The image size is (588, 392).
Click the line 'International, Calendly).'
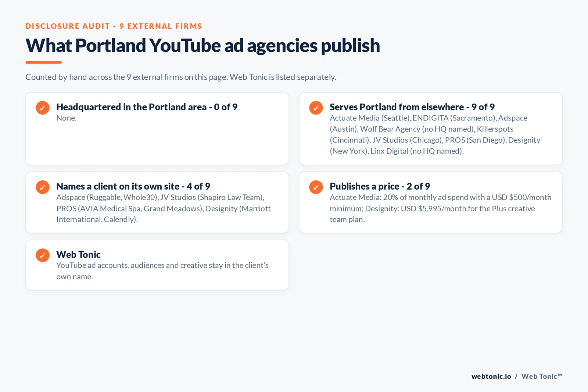tap(97, 219)
